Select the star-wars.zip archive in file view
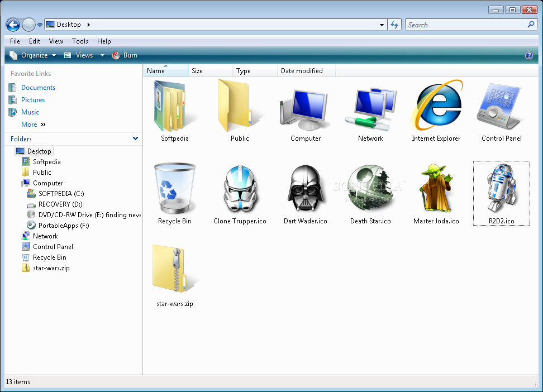This screenshot has width=543, height=392. coord(174,271)
